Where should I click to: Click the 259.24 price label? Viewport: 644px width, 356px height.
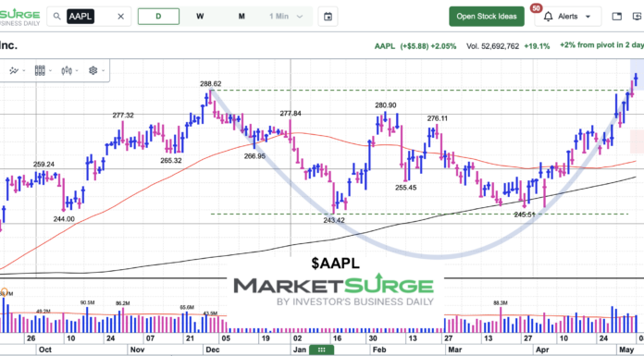[43, 165]
